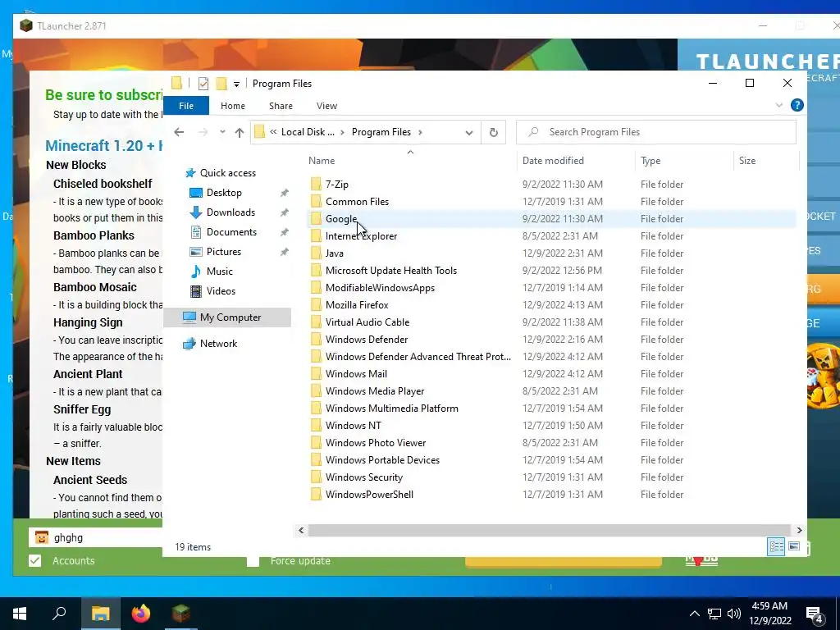840x630 pixels.
Task: Click the ghghg account field in TLauncher
Action: pyautogui.click(x=95, y=537)
